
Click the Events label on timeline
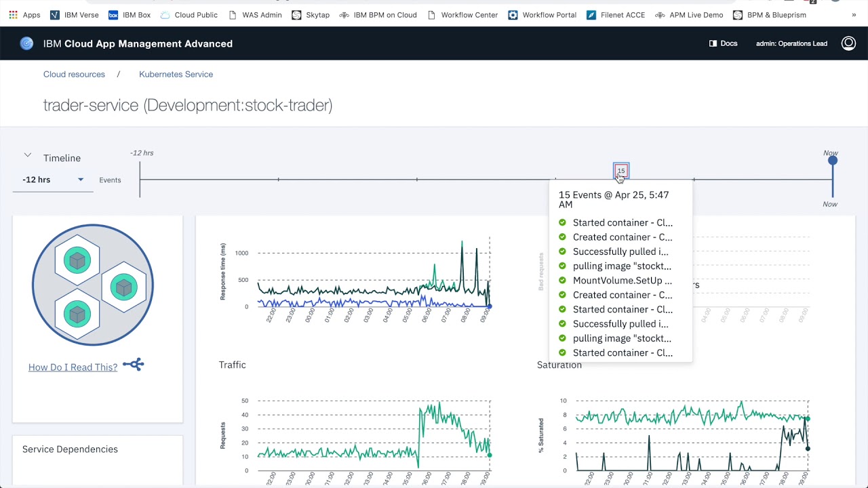pos(110,180)
